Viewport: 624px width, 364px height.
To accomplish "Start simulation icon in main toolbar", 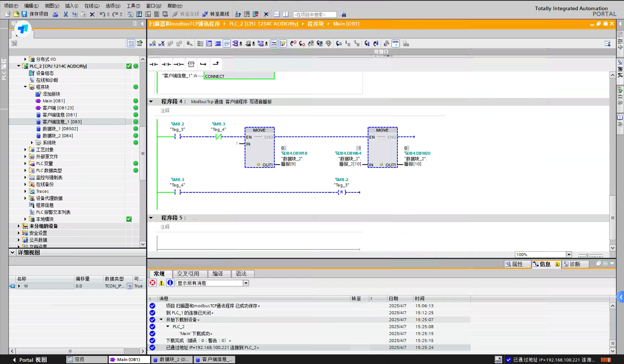I will 157,14.
